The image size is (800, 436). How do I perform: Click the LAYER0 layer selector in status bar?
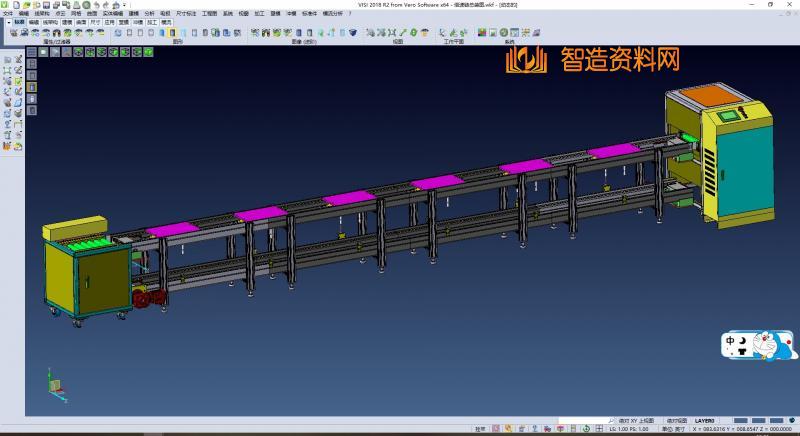[x=706, y=421]
